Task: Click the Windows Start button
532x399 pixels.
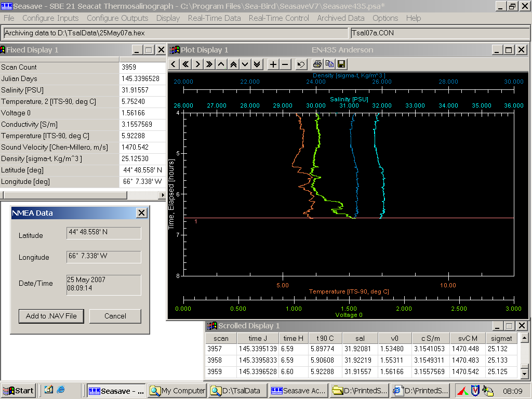Action: (18, 391)
